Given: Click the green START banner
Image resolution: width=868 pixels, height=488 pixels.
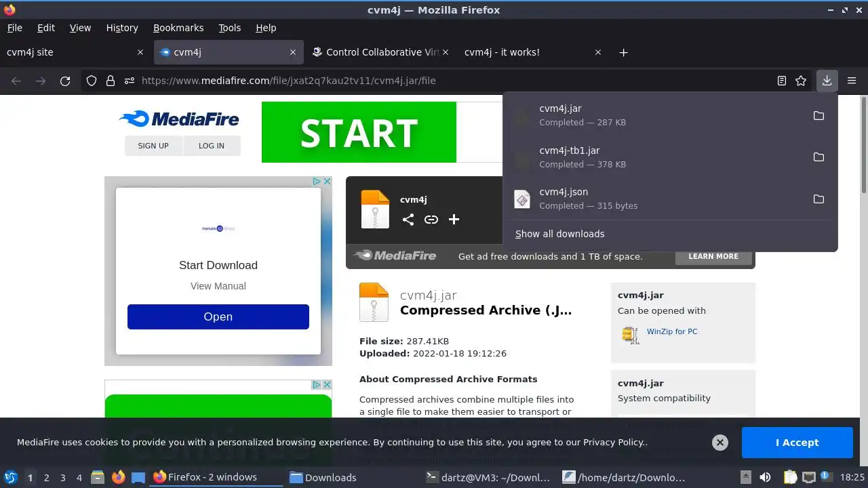Looking at the screenshot, I should [x=359, y=132].
